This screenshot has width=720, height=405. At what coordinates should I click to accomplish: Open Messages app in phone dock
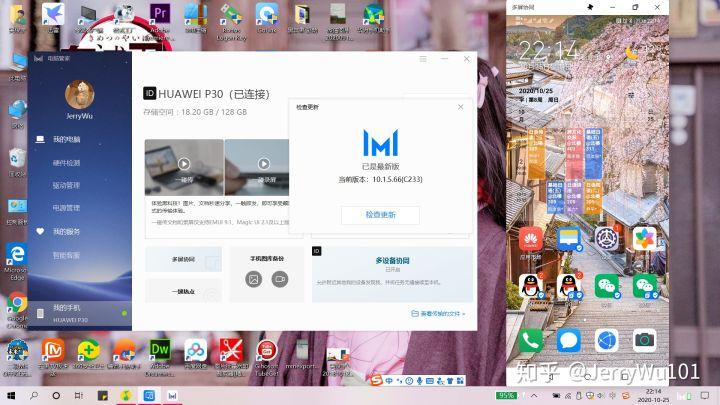point(569,341)
